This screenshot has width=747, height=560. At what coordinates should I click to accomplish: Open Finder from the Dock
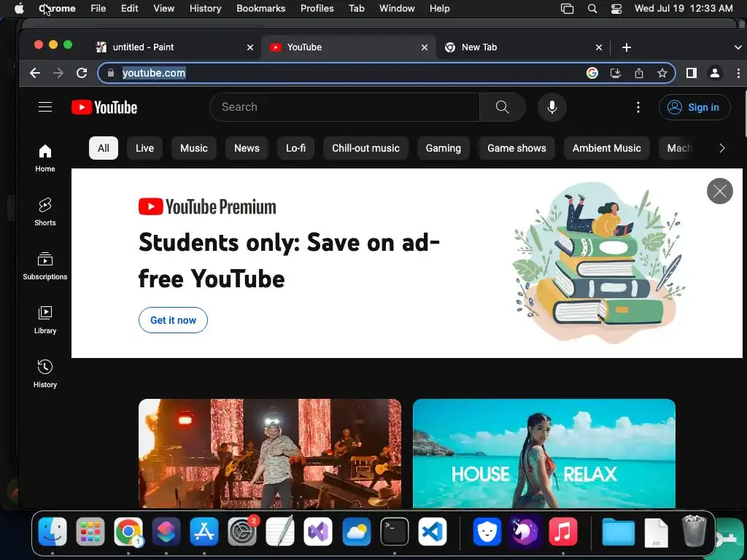(x=53, y=532)
